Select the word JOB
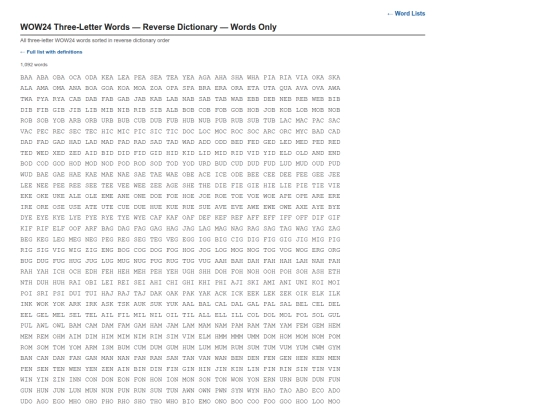Image resolution: width=540 pixels, height=405 pixels. (269, 110)
